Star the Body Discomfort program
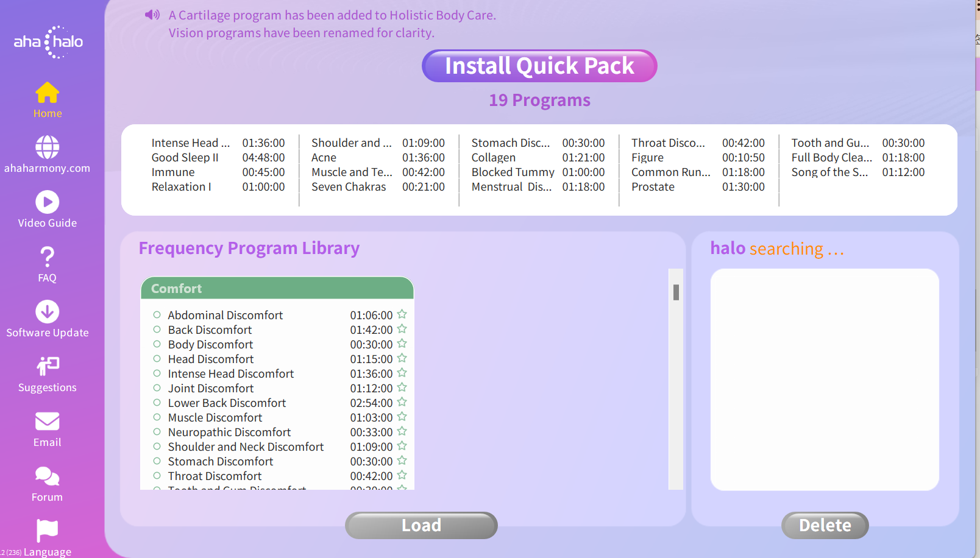 [x=402, y=344]
